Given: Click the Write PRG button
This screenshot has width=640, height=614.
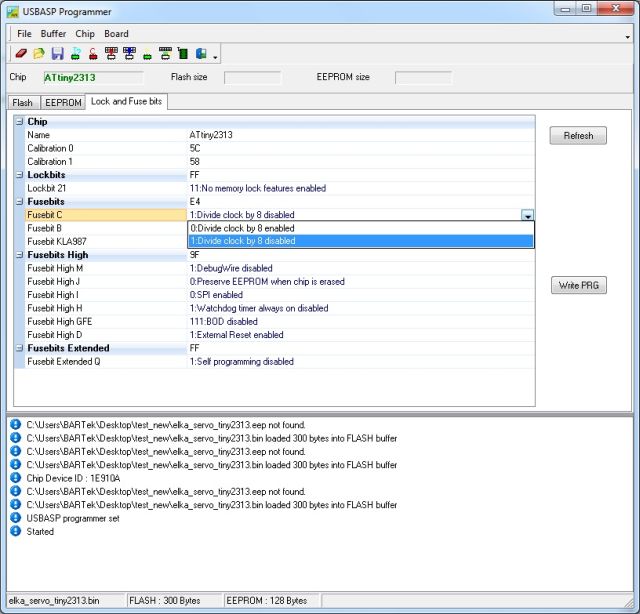Looking at the screenshot, I should 579,285.
